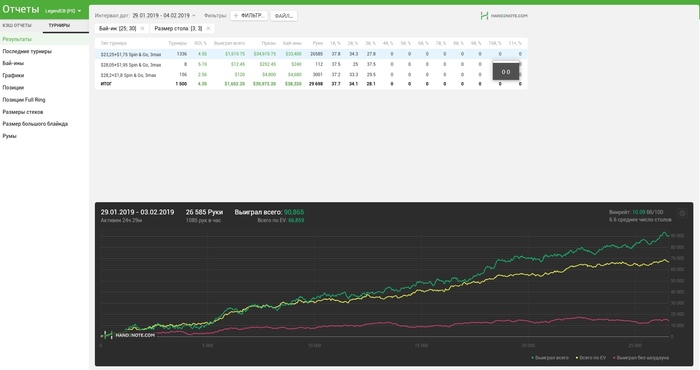Open the Графики report
Screen dimensions: 700x370
(13, 75)
